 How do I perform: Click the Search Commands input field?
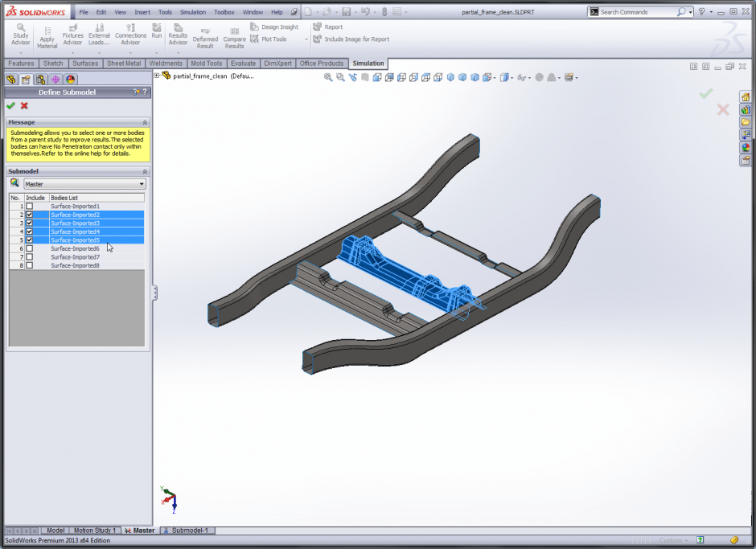[x=637, y=12]
